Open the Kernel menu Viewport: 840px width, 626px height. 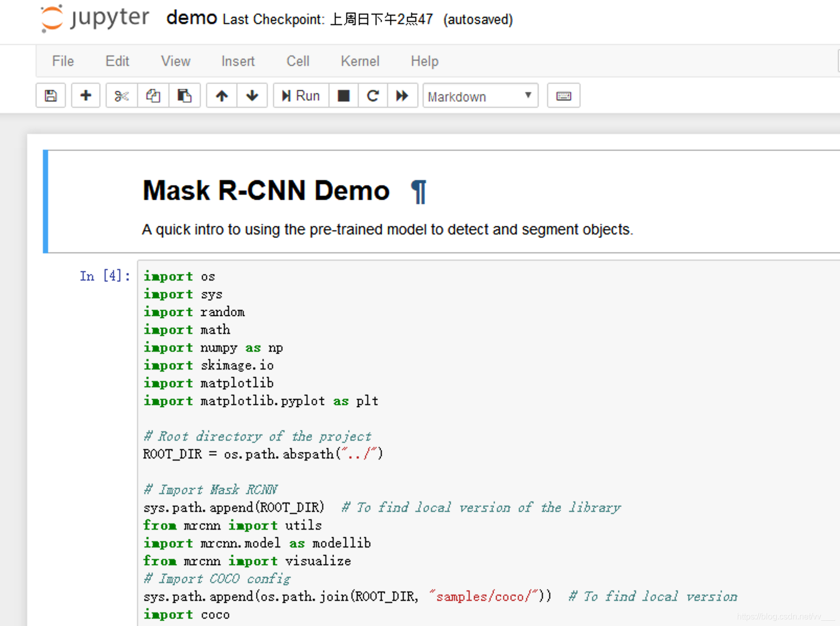coord(360,61)
